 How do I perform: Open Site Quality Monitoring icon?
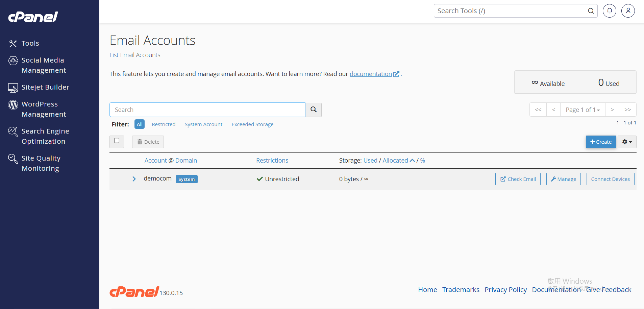13,159
